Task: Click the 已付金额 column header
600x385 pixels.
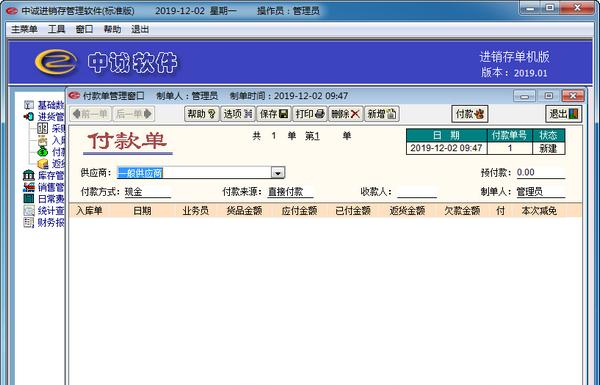Action: click(x=353, y=210)
